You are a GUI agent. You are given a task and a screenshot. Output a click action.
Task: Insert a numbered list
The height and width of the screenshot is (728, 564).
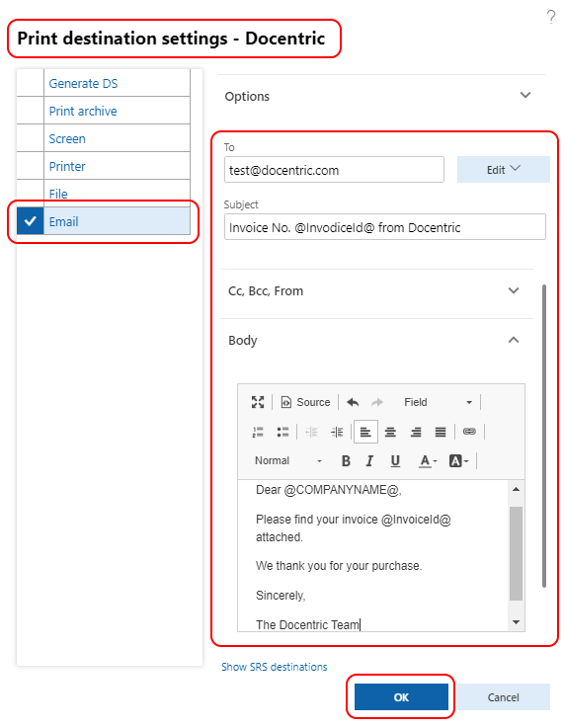point(258,432)
